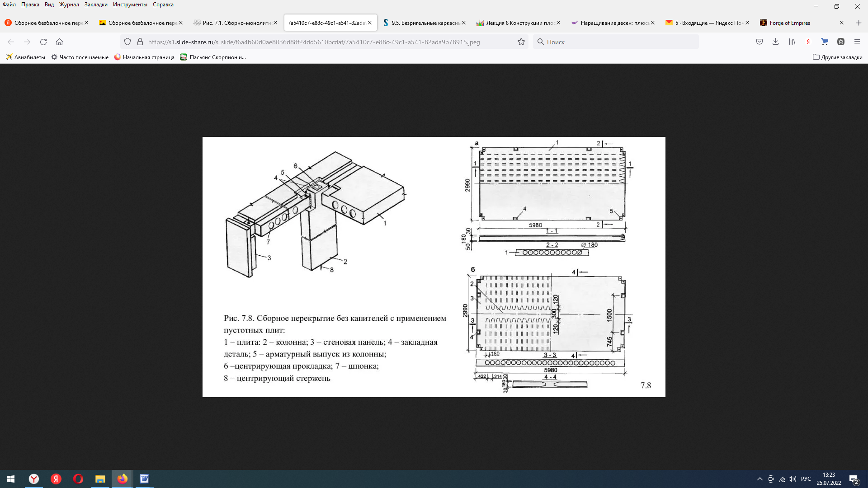Screen dimensions: 868x488
Task: Switch to Forge of Empires tab
Action: click(802, 23)
